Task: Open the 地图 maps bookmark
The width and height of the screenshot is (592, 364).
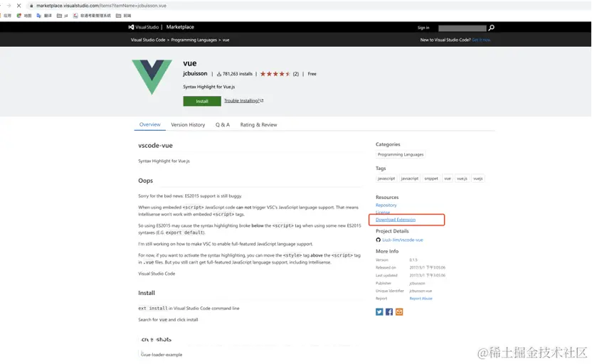Action: 24,16
